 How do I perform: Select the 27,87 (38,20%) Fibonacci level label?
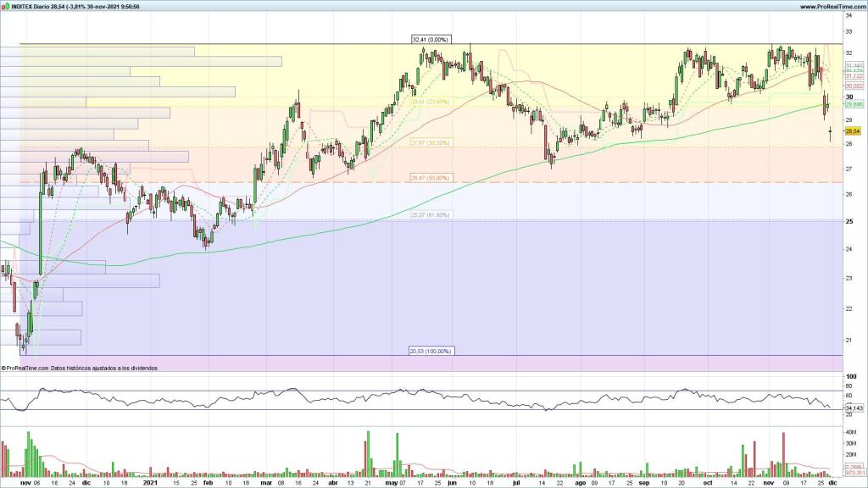[430, 143]
